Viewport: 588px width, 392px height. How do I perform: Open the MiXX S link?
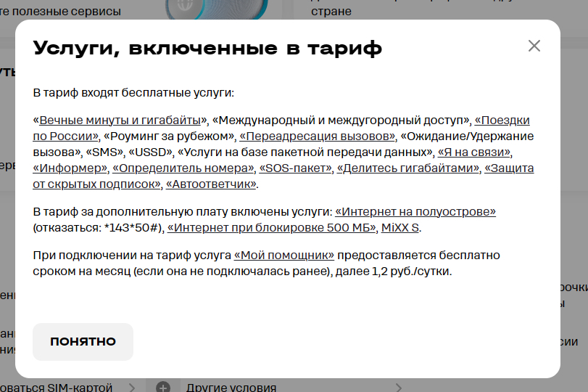point(400,227)
